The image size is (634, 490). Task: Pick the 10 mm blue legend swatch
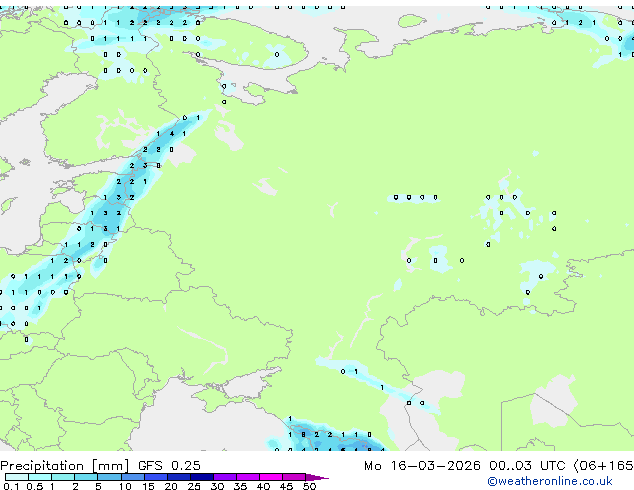point(132,477)
